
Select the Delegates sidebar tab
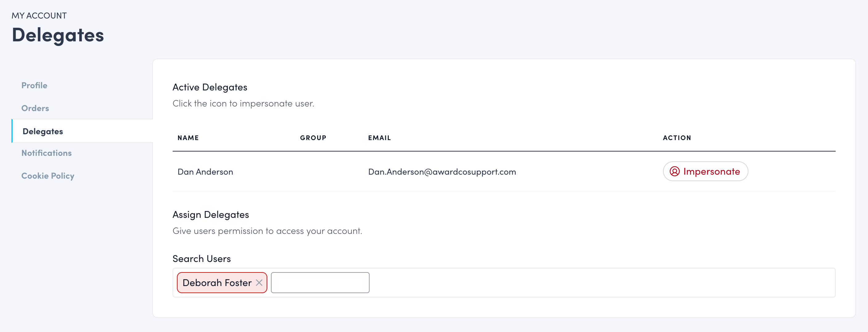[43, 131]
